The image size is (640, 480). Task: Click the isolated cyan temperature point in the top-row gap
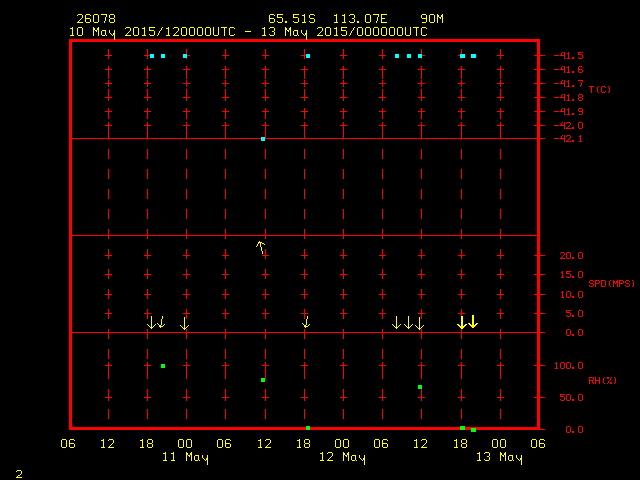[x=308, y=56]
